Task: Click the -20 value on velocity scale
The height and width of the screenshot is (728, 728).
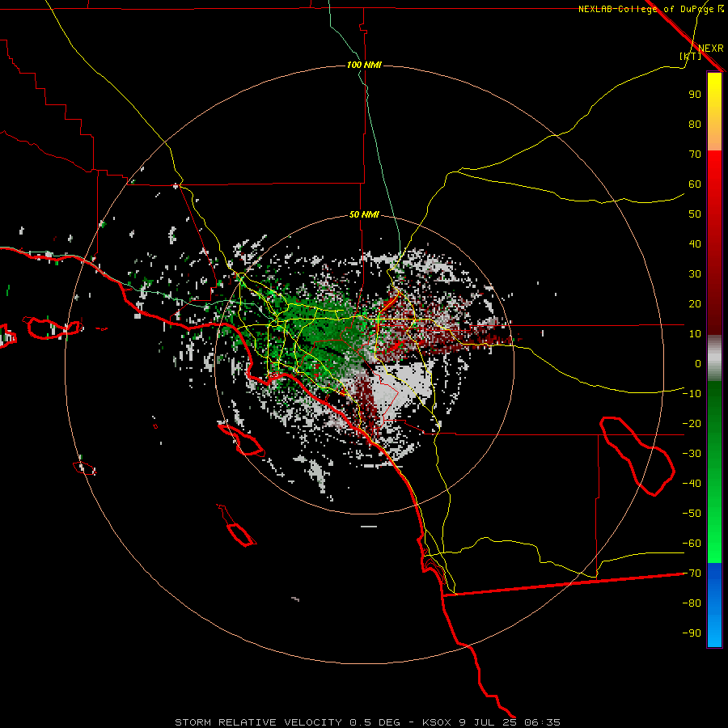Action: [x=692, y=424]
